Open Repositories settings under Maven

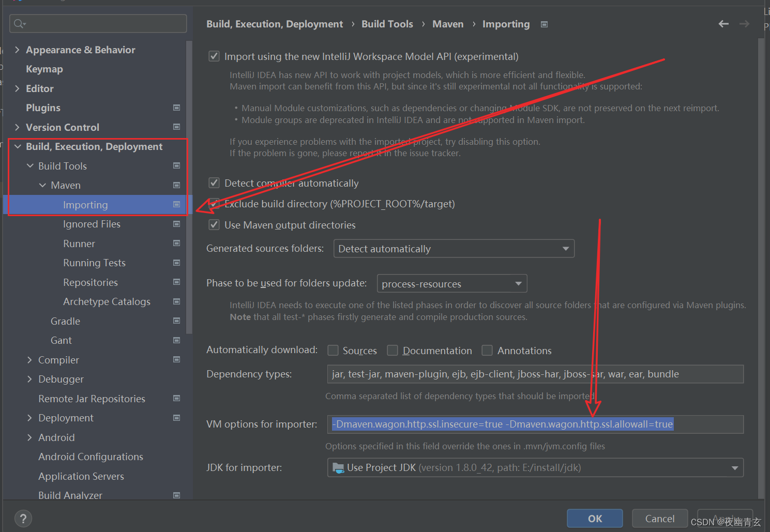point(90,282)
